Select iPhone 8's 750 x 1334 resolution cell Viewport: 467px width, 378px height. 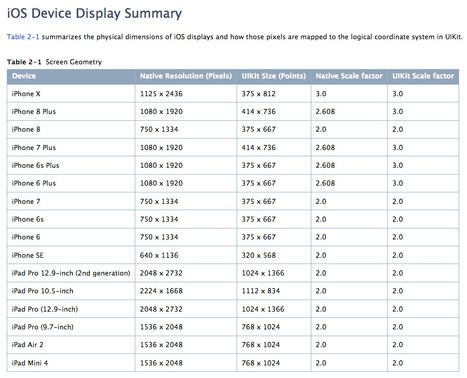[186, 129]
